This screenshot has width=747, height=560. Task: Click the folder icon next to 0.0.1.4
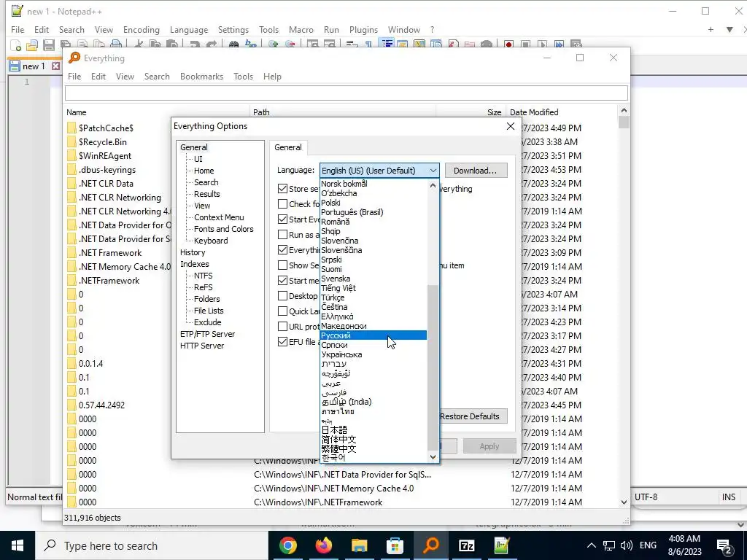pyautogui.click(x=71, y=363)
